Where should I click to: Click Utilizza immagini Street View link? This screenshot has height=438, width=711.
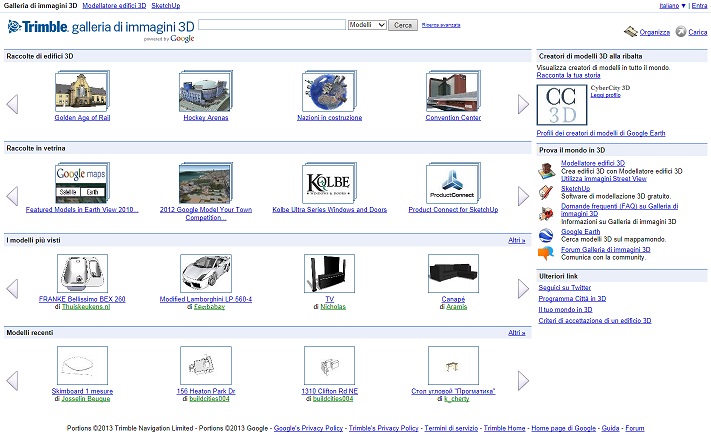point(604,179)
